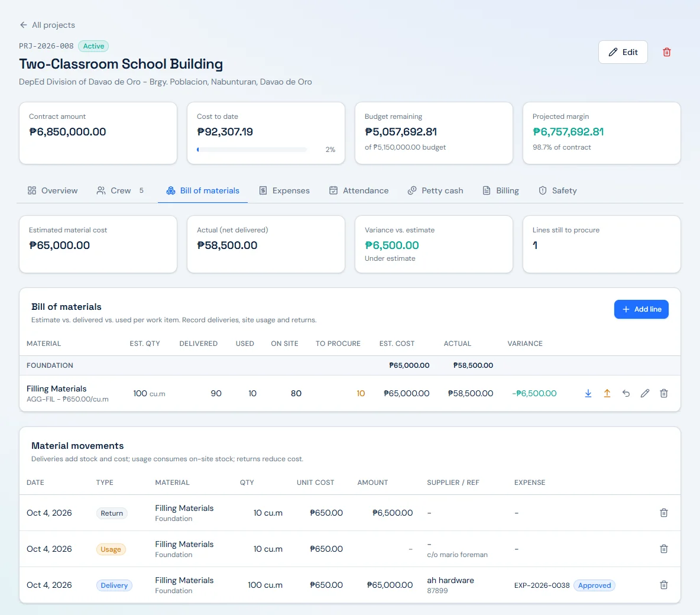Open the Safety tab
This screenshot has width=700, height=615.
pos(558,190)
